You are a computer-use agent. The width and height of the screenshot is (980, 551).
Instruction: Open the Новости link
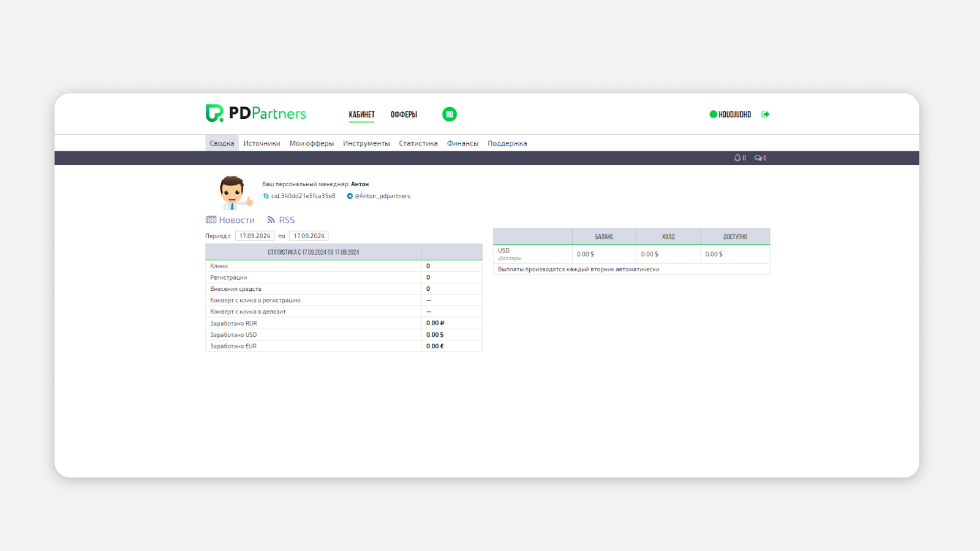(236, 220)
